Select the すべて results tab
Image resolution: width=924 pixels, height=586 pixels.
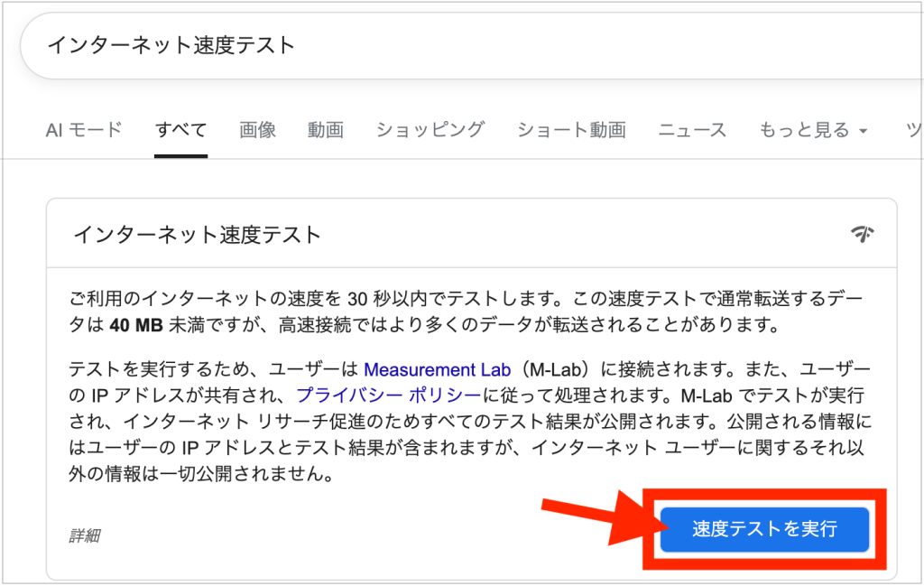[x=180, y=129]
